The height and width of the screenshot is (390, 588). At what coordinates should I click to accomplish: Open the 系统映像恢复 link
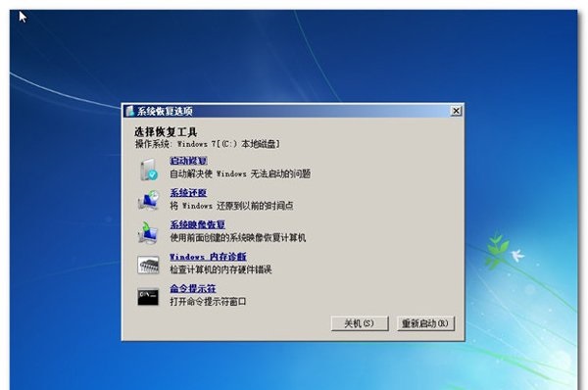197,224
